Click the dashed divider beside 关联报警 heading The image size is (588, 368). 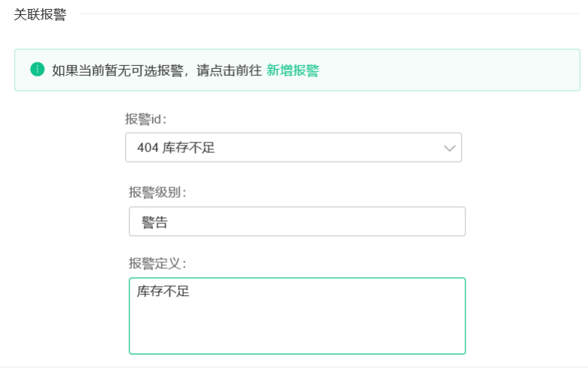[x=328, y=13]
